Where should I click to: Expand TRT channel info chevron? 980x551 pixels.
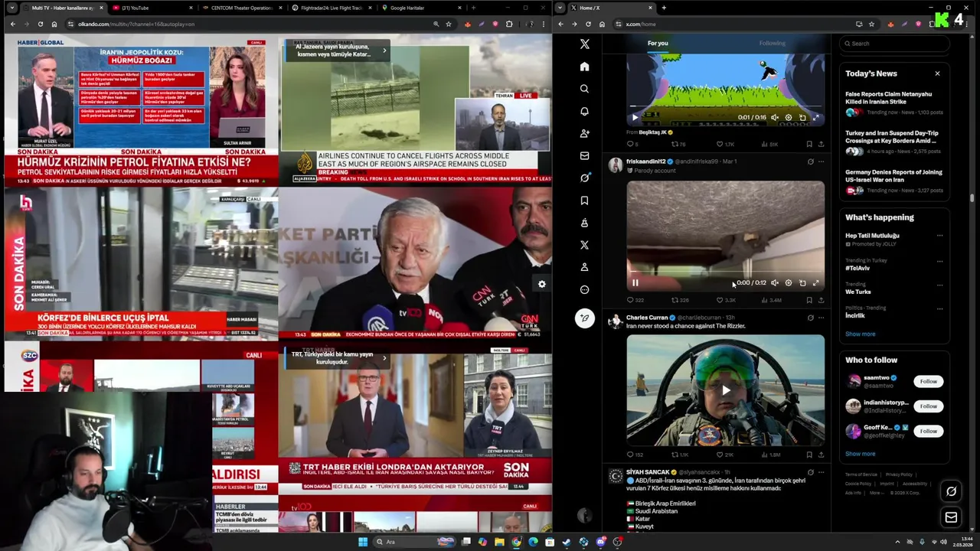[384, 357]
